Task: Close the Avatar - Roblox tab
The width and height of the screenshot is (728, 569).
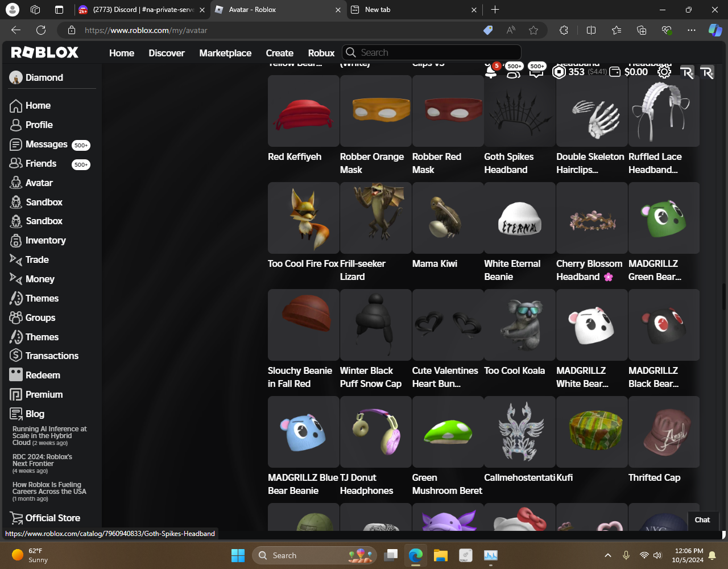Action: click(x=338, y=10)
